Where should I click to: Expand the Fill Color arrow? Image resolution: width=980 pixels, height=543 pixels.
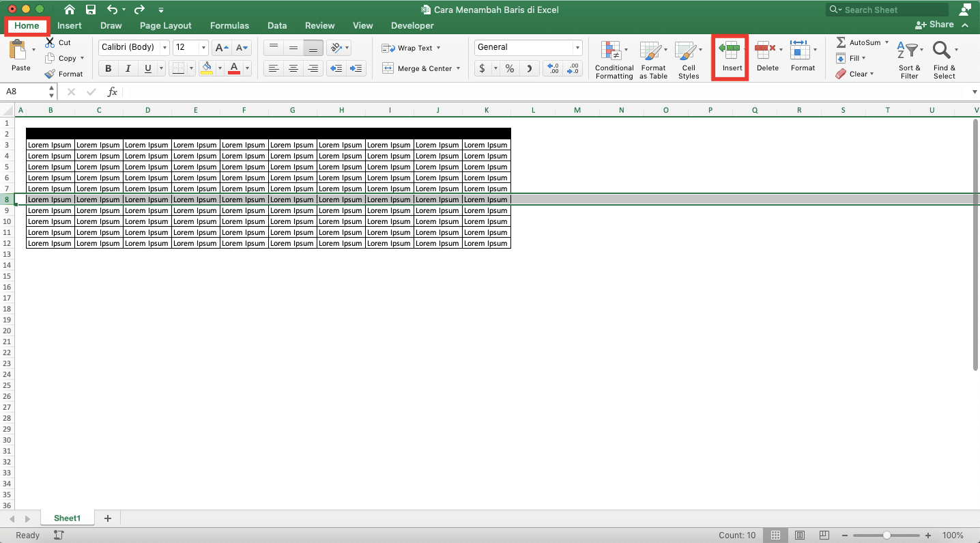click(220, 68)
